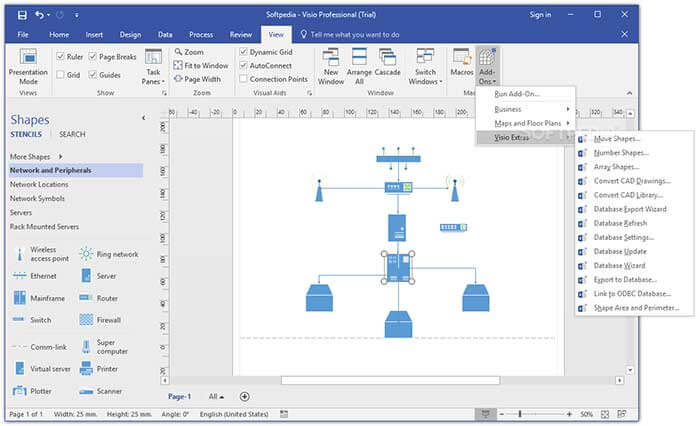Open the Macros tool

(x=461, y=58)
